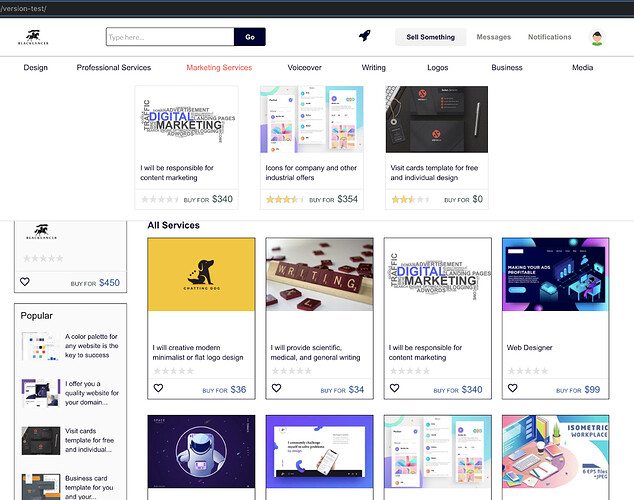This screenshot has width=634, height=500.
Task: Select Professional Services category
Action: (114, 68)
